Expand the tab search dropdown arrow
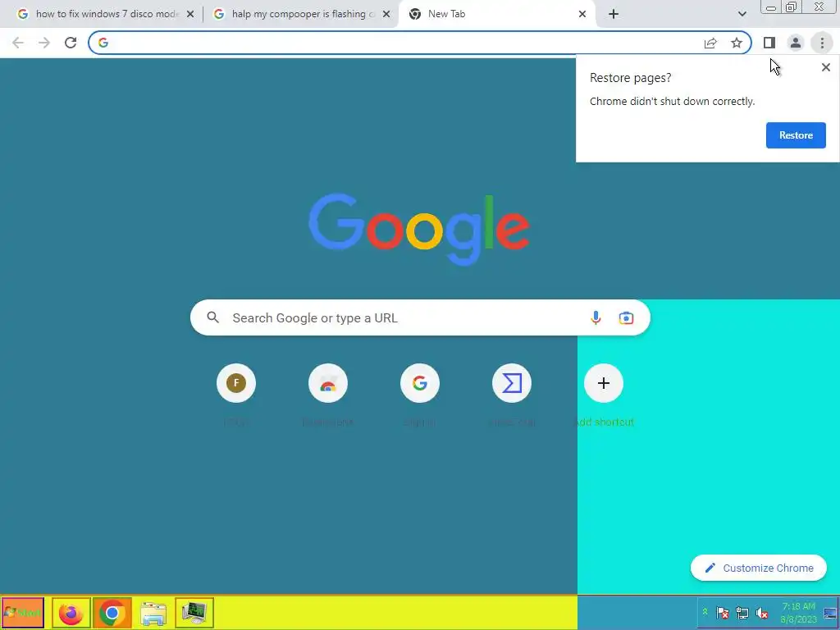Viewport: 840px width, 630px height. (742, 14)
